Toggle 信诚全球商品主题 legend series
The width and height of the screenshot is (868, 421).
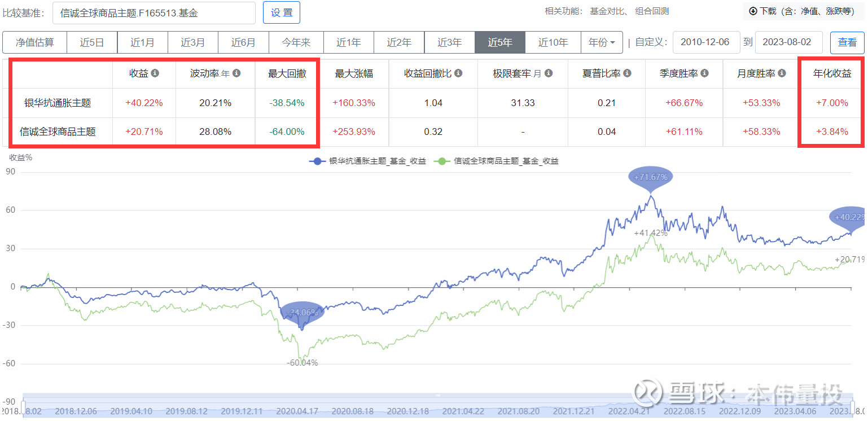coord(496,161)
